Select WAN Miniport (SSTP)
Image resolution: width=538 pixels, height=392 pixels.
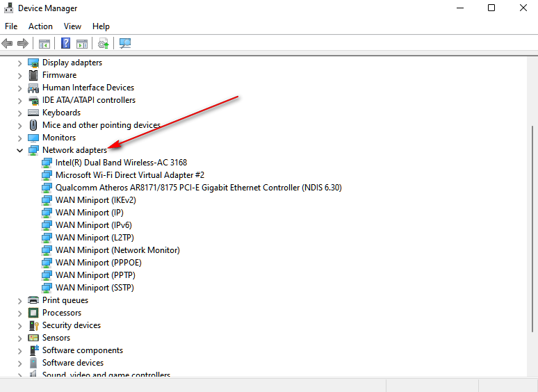[95, 288]
